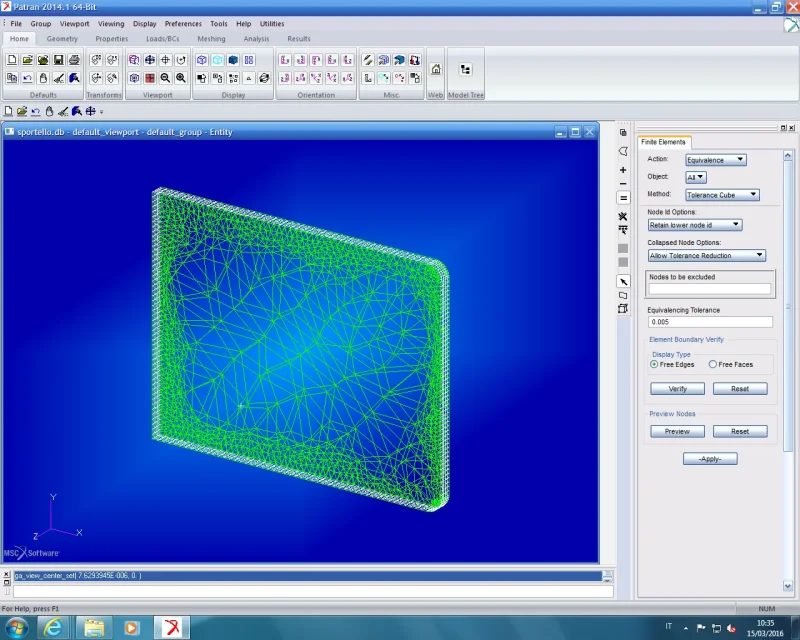The height and width of the screenshot is (640, 800).
Task: Select the arrow pick tool in side toolbar
Action: (623, 282)
